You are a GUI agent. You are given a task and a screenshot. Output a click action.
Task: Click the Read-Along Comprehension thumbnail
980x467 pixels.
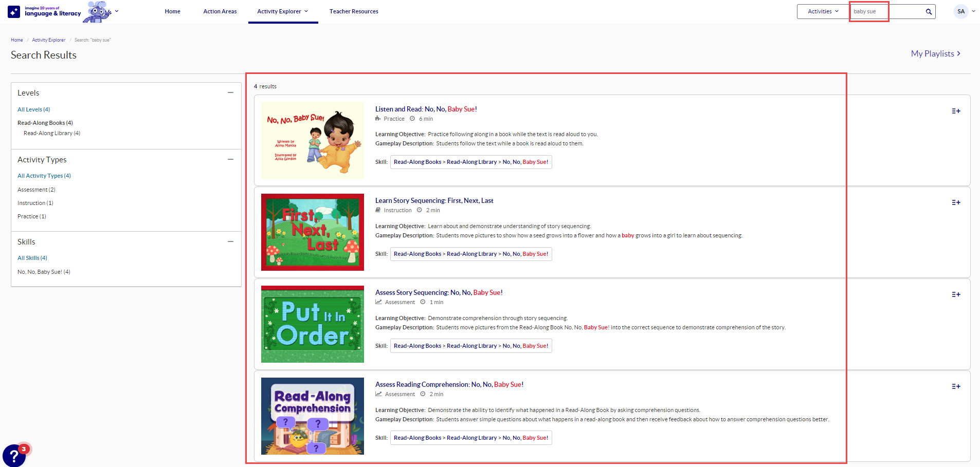click(x=313, y=416)
